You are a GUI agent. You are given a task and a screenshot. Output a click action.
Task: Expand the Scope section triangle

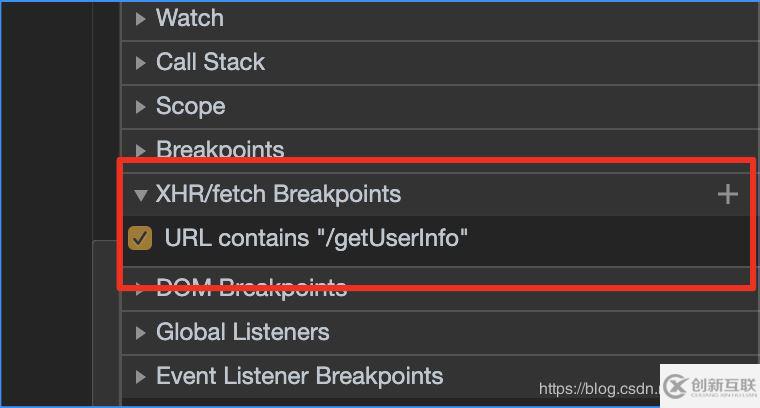pyautogui.click(x=140, y=106)
